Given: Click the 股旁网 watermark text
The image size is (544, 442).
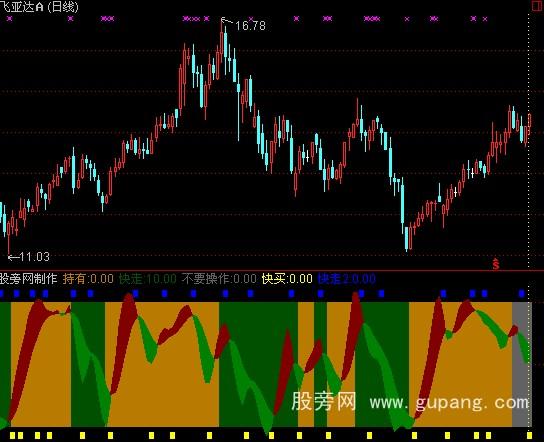Looking at the screenshot, I should (324, 401).
